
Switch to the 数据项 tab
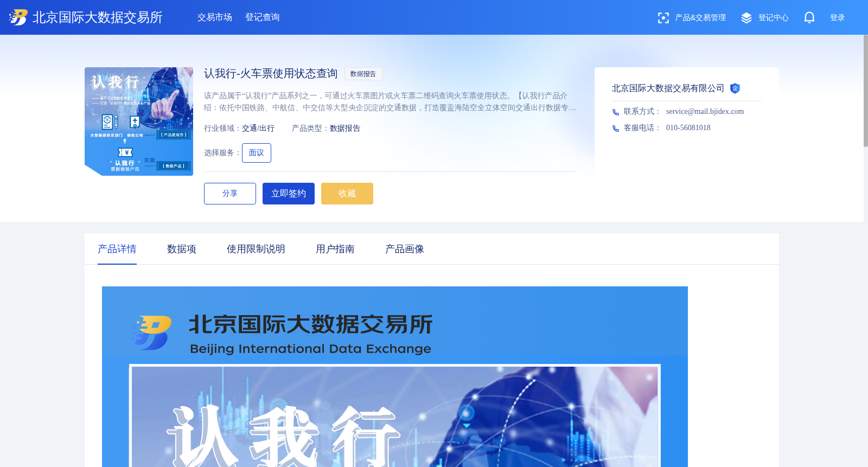182,249
